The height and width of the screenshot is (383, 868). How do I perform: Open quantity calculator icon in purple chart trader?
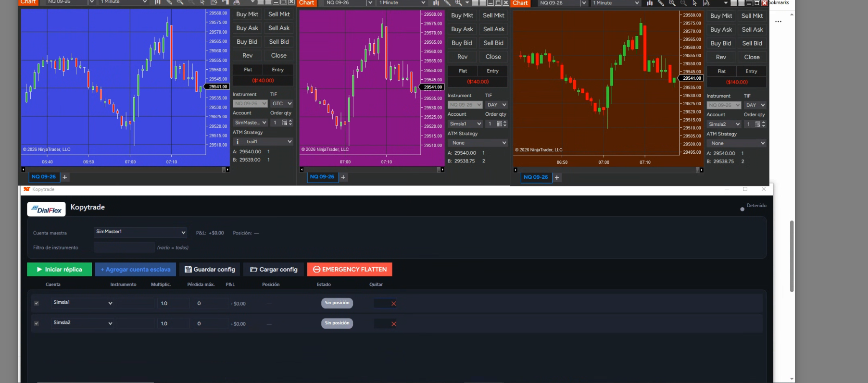tap(499, 124)
